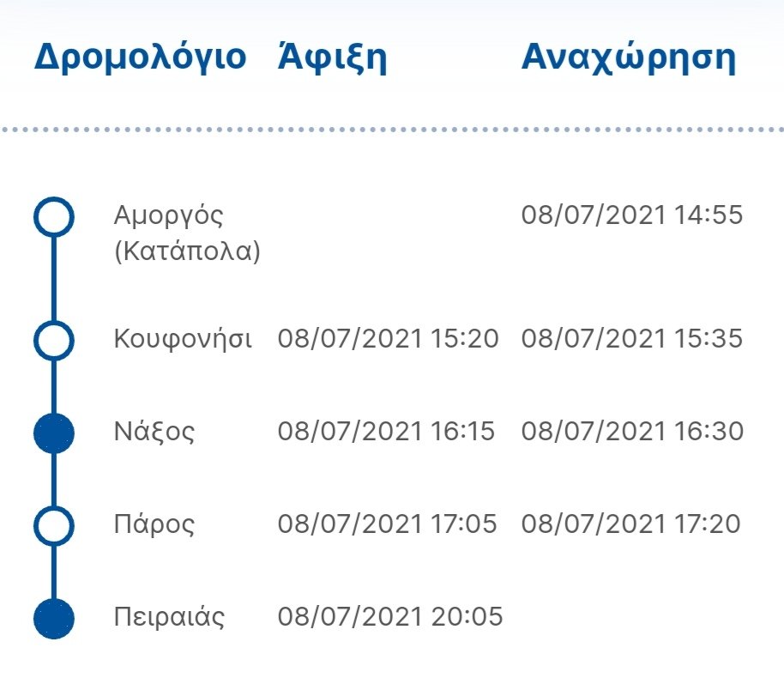Click the 20:05 arrival time at Πειραιάς
Image resolution: width=784 pixels, height=678 pixels.
tap(390, 616)
